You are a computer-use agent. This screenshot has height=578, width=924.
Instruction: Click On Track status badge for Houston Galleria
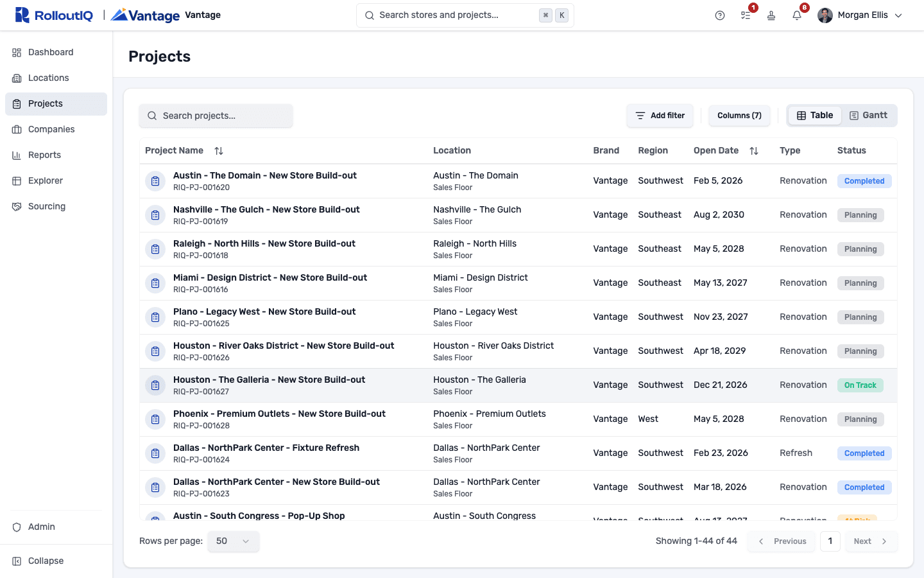click(860, 385)
